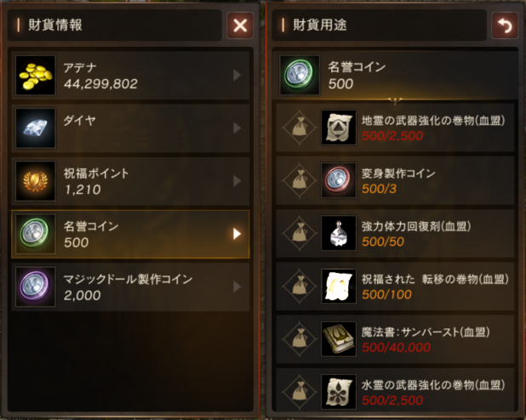Select the highlighted 名誉コイン currency row
The width and height of the screenshot is (526, 420).
coord(130,234)
